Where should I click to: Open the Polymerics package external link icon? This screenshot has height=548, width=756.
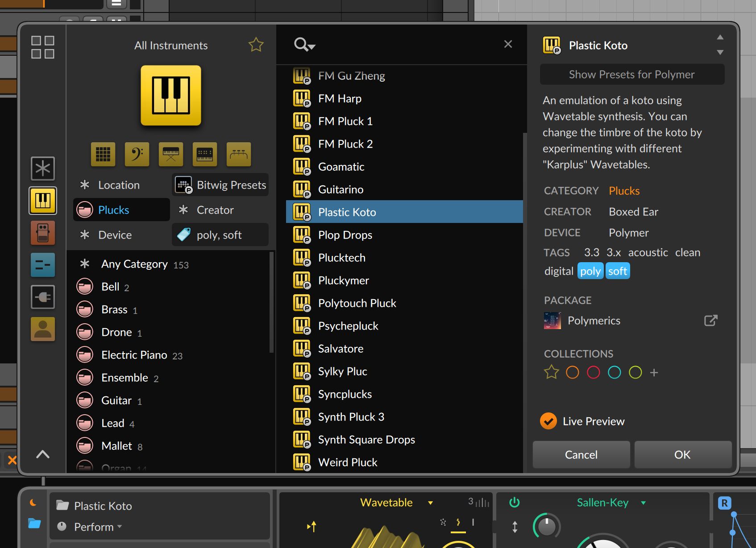click(x=710, y=320)
